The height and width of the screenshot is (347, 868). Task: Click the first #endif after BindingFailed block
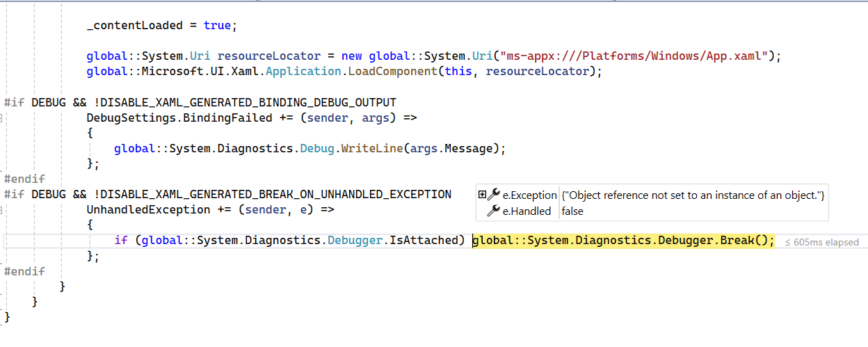(x=24, y=179)
